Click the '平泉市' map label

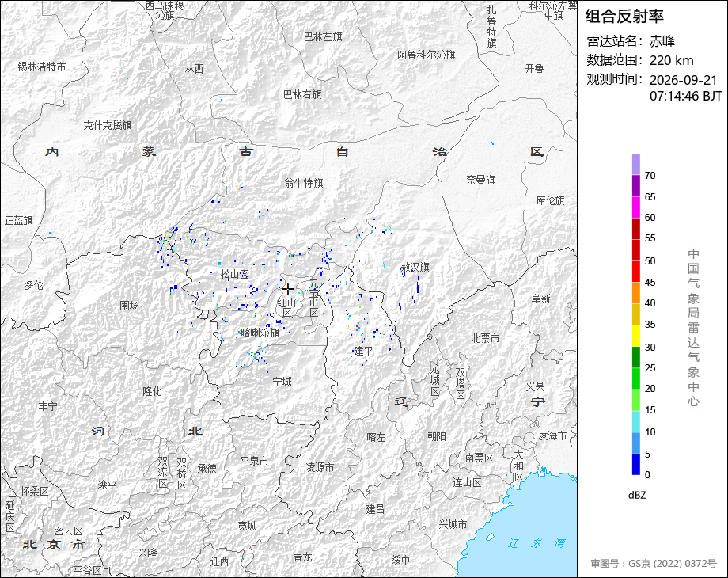coord(254,462)
